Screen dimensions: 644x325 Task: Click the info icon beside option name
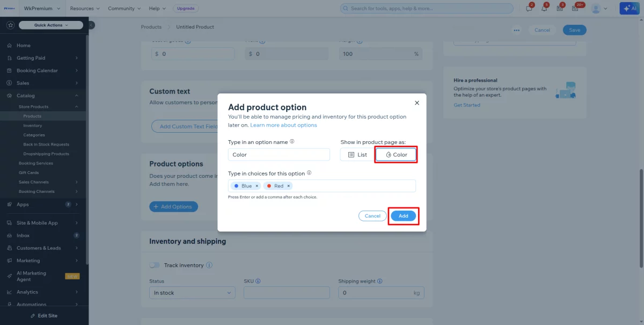tap(292, 142)
